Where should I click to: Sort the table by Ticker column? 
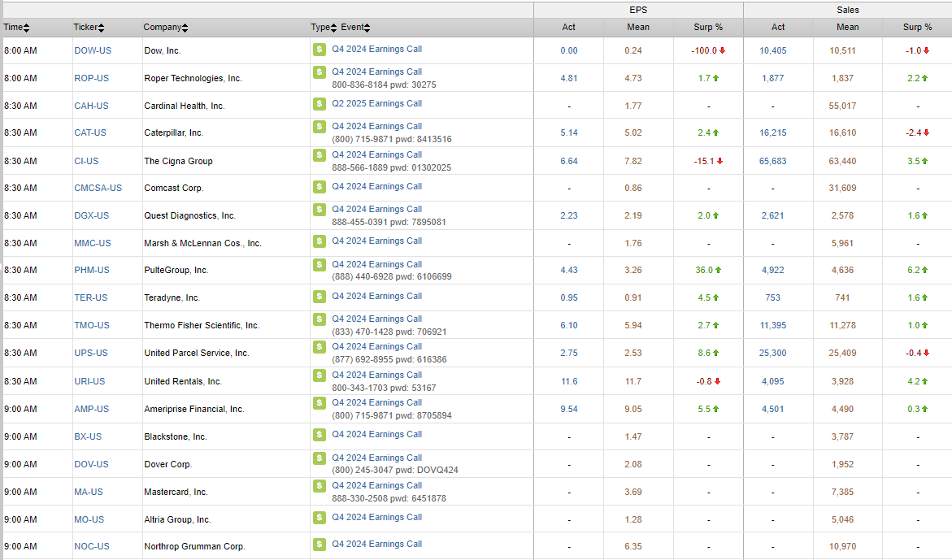89,28
